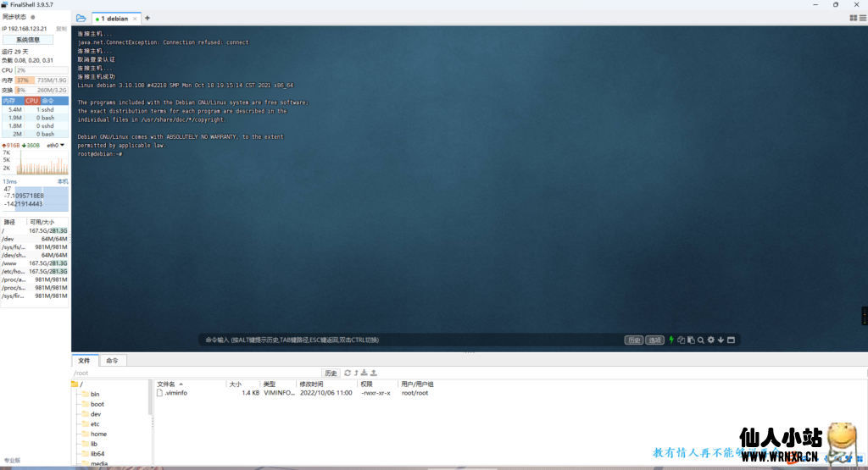This screenshot has width=868, height=470.
Task: Open the connection manager folder icon
Action: pyautogui.click(x=81, y=18)
